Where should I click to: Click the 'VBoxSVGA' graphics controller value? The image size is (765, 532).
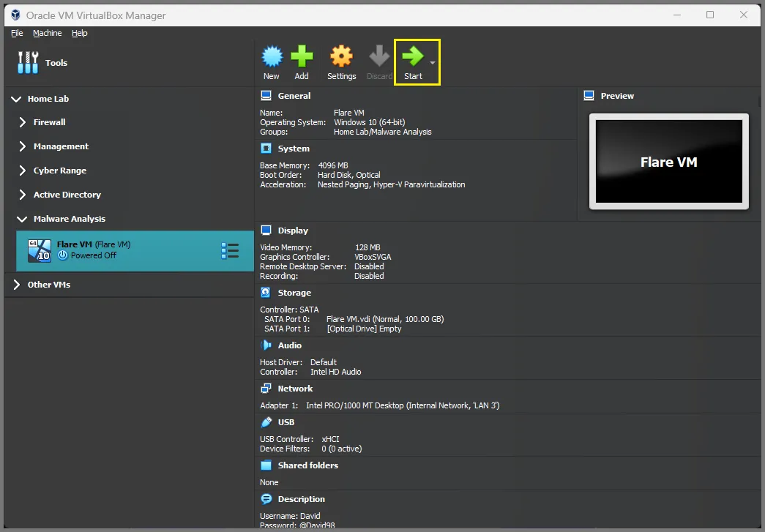click(x=373, y=257)
